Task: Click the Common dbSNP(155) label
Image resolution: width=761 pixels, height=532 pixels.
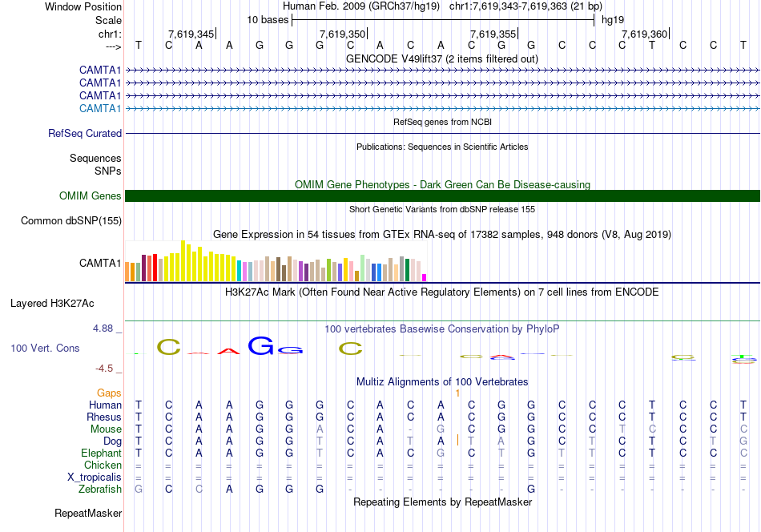Action: click(x=70, y=221)
